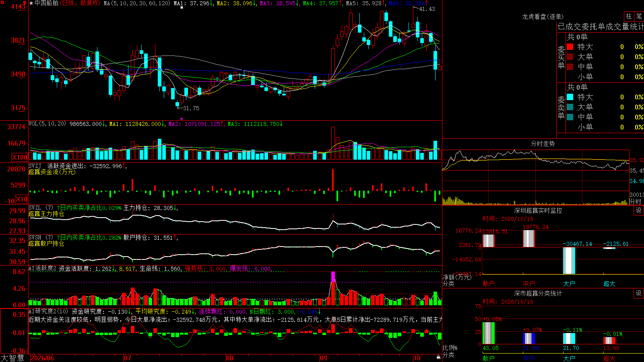Screen dimensions: 644x362
Task: Click the magenta arrow marker below the chart
Action: click(182, 119)
